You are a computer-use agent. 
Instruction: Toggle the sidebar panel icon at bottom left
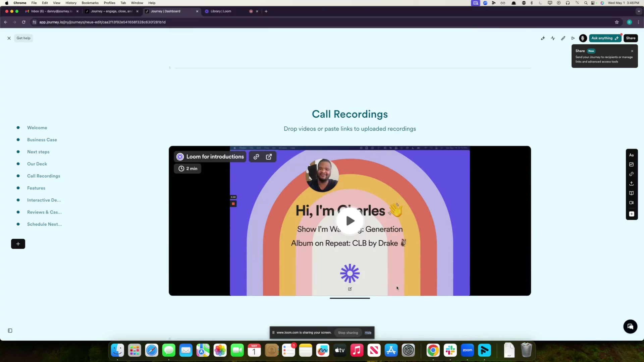tap(10, 331)
